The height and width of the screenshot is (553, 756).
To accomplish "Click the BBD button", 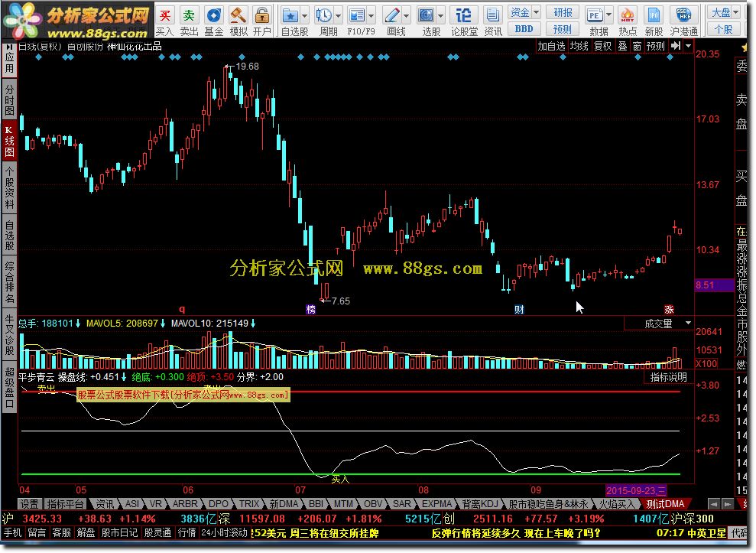I will click(x=524, y=29).
